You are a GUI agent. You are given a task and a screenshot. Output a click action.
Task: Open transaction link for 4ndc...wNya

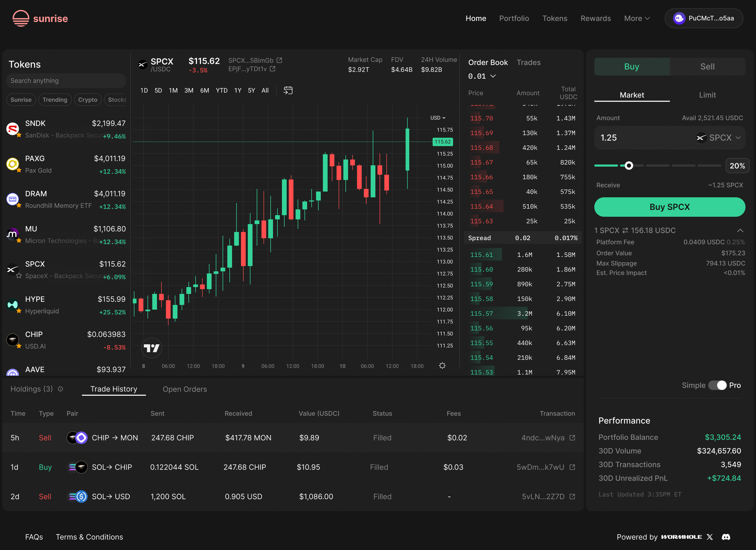(x=572, y=438)
